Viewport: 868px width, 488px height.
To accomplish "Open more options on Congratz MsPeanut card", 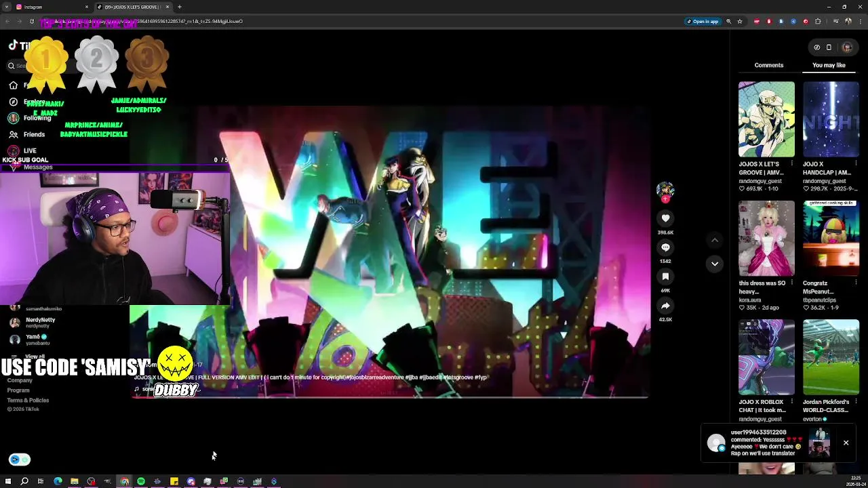I will tap(856, 283).
